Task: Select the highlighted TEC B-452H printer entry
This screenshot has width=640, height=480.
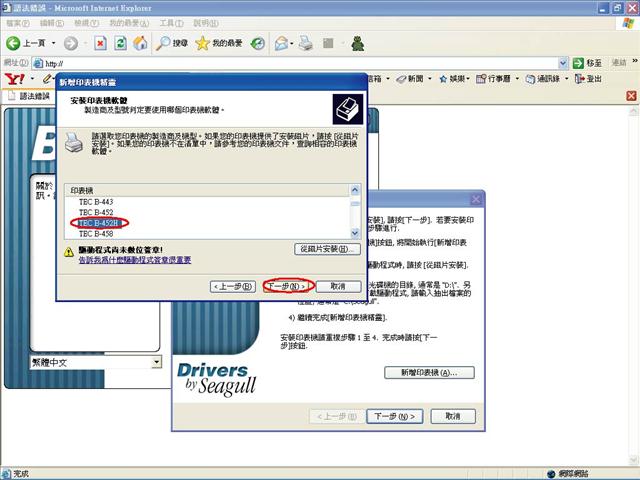Action: 98,223
